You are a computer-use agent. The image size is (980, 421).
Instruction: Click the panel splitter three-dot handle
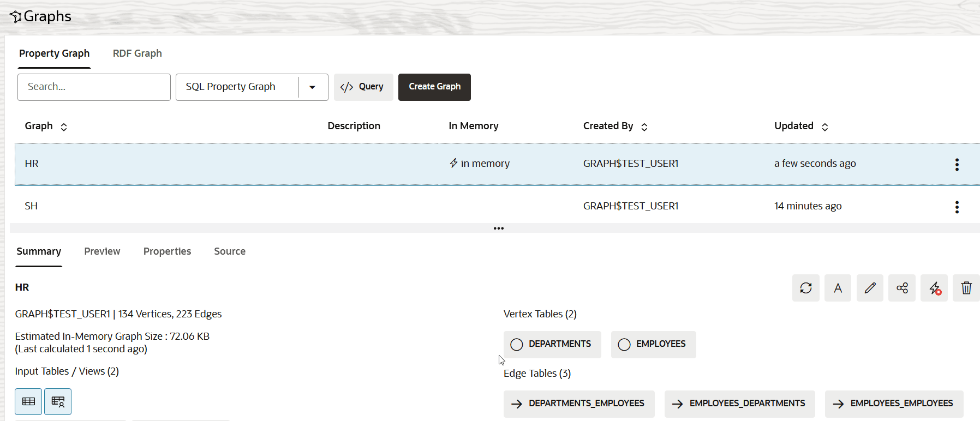499,228
